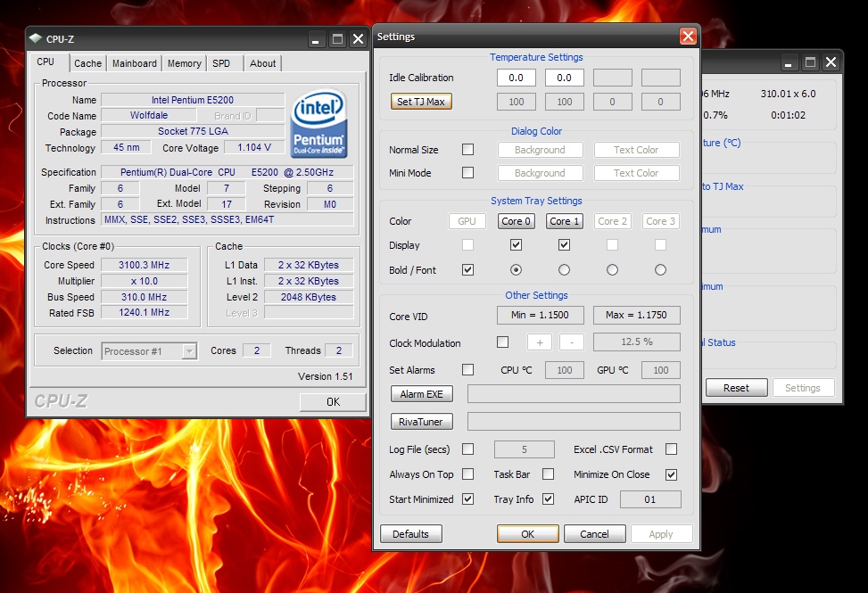The height and width of the screenshot is (593, 868).
Task: Uncheck the Core 0 Display checkbox
Action: 516,244
